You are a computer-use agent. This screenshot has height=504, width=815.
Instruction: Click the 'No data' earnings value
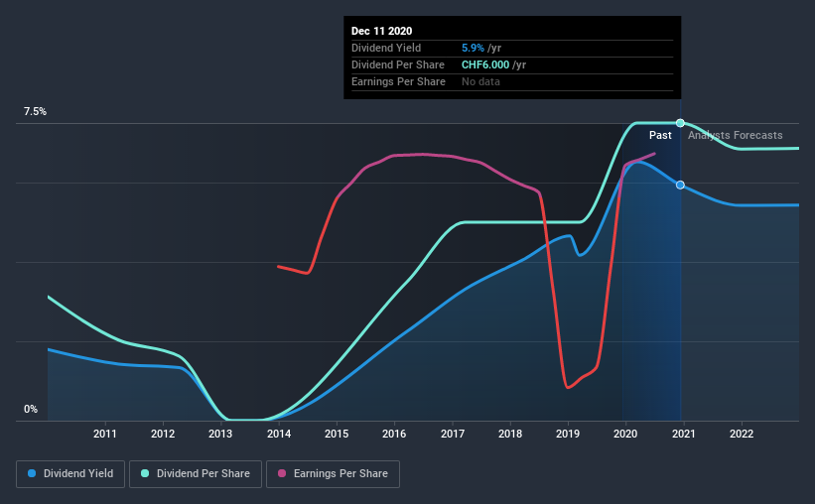480,81
